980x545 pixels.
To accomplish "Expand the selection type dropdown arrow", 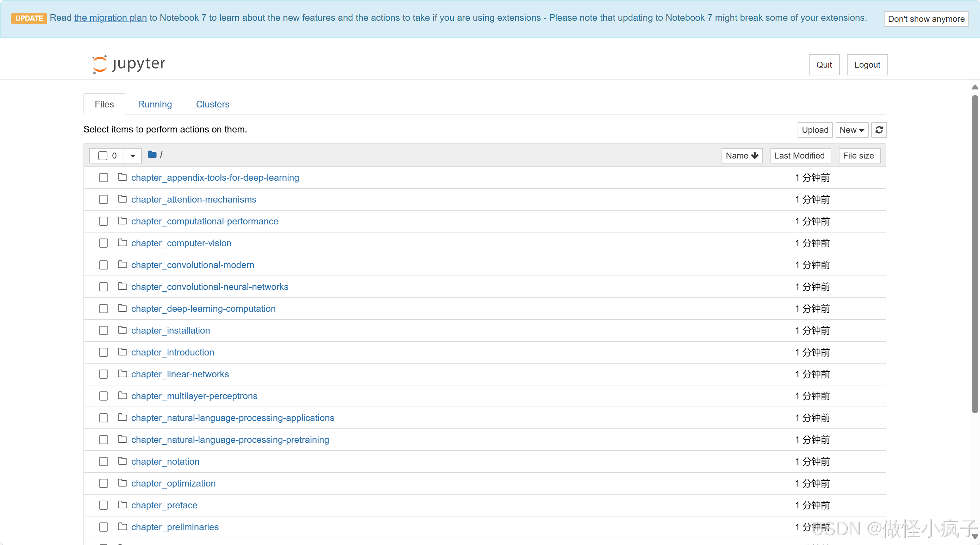I will point(133,156).
